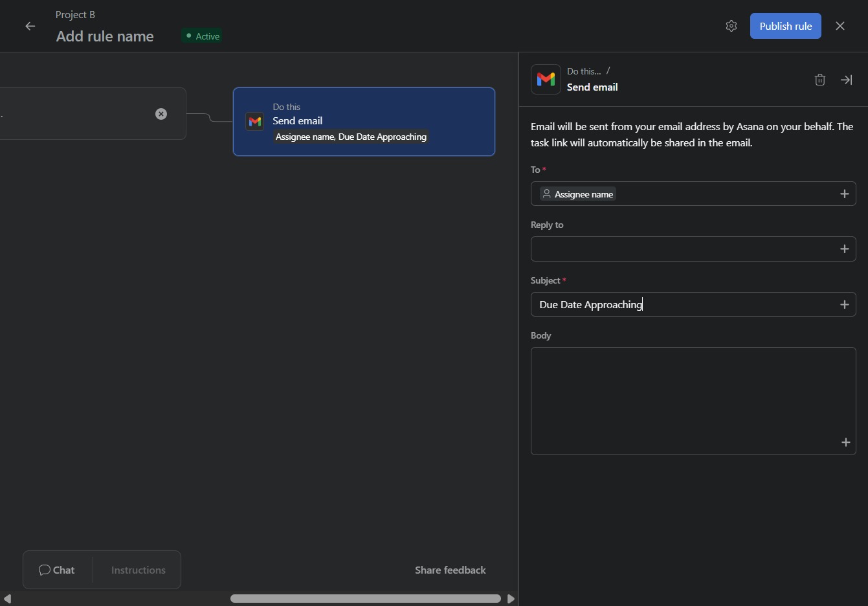Collapse the side panel with the arrow icon

pyautogui.click(x=846, y=80)
